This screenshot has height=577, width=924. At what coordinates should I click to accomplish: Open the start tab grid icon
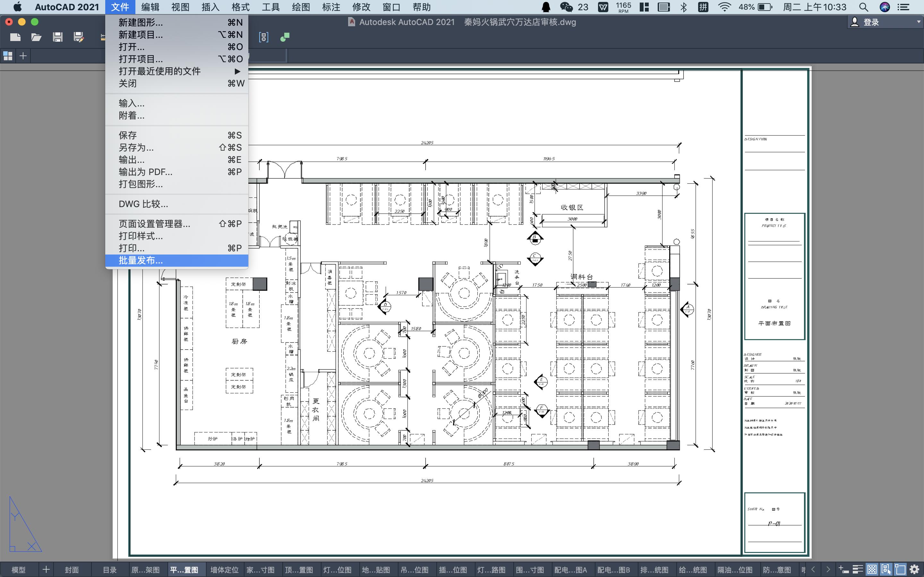[8, 56]
